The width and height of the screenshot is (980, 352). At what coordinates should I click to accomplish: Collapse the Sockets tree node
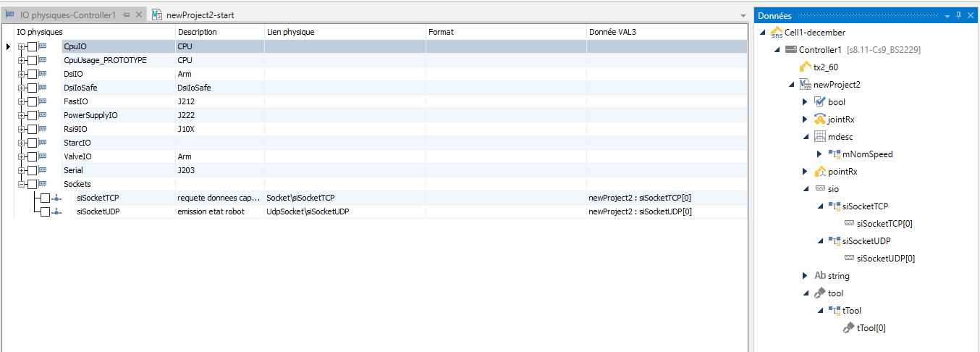click(x=22, y=184)
